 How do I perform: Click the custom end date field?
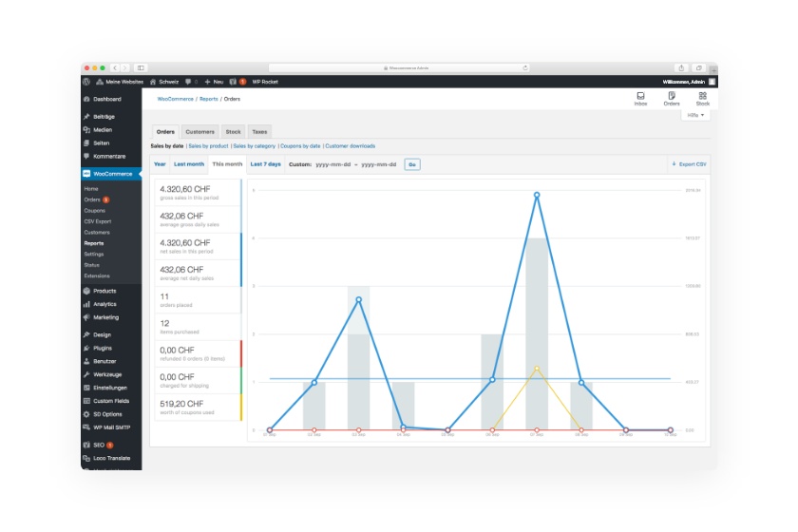[x=379, y=164]
